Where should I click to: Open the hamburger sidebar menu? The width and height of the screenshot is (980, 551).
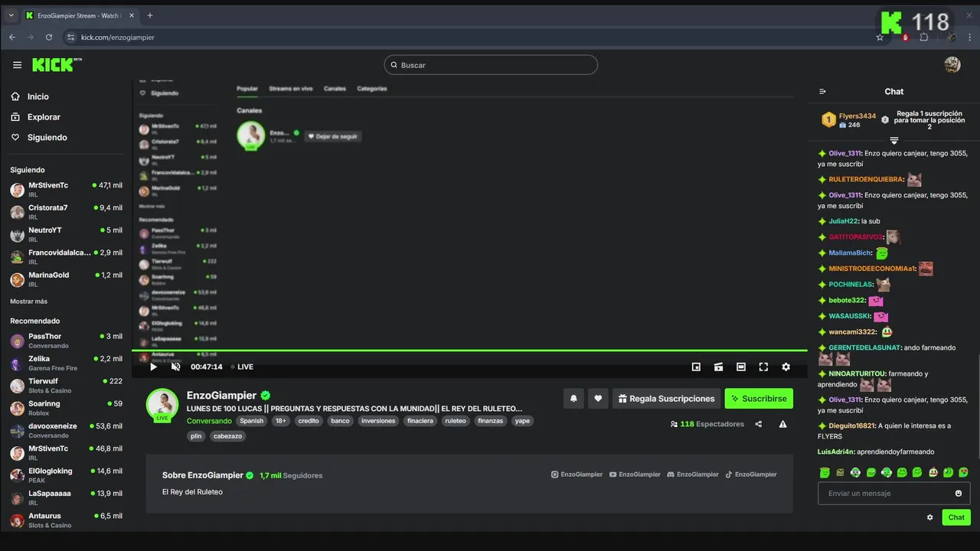[x=17, y=65]
